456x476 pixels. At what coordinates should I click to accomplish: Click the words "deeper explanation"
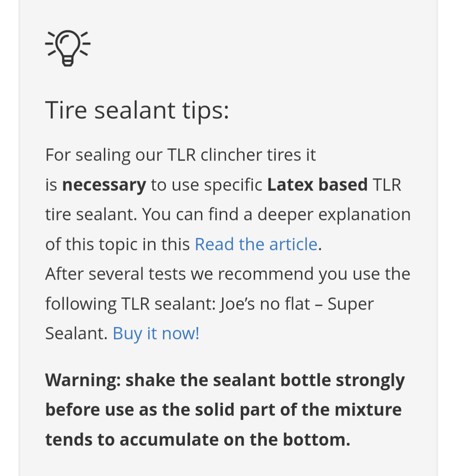pos(334,215)
